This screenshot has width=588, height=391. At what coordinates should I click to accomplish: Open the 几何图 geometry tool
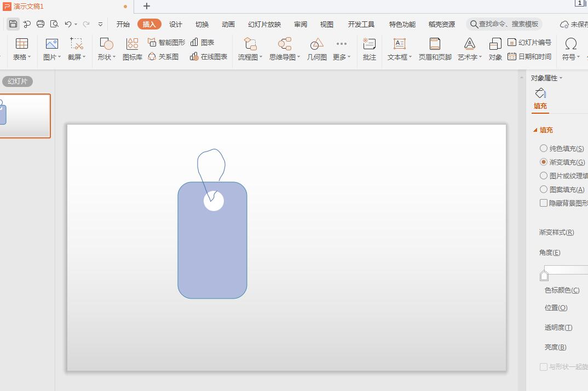tap(317, 49)
